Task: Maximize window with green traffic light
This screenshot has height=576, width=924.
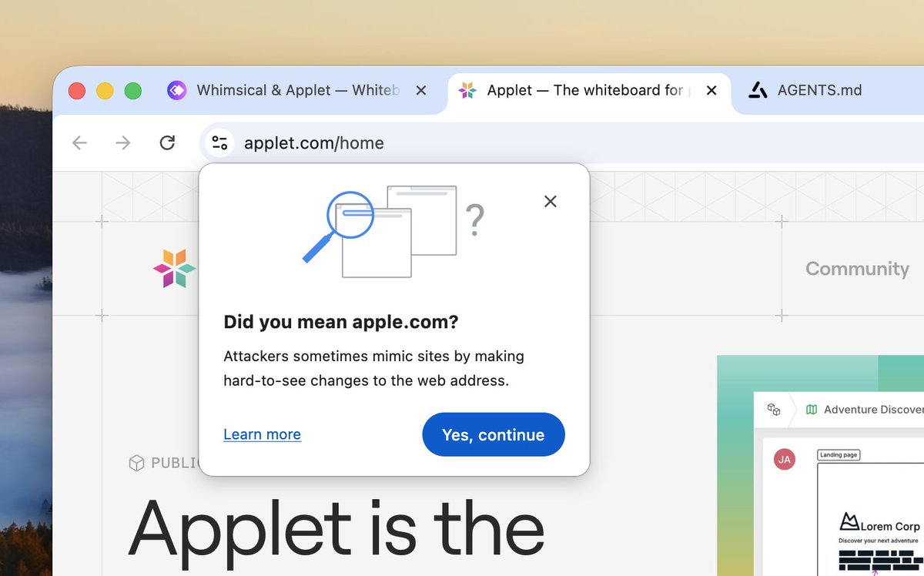Action: [133, 91]
